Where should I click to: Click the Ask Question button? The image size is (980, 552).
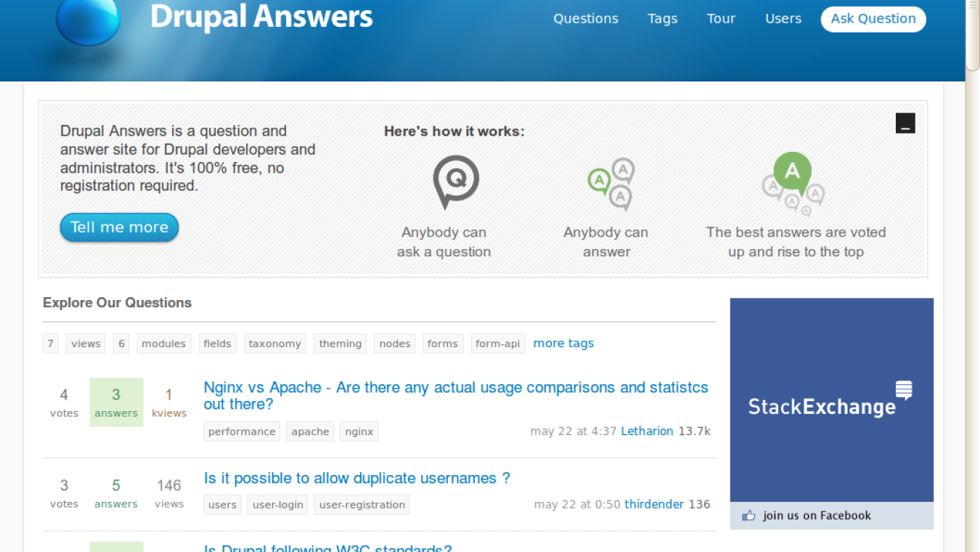[x=873, y=19]
